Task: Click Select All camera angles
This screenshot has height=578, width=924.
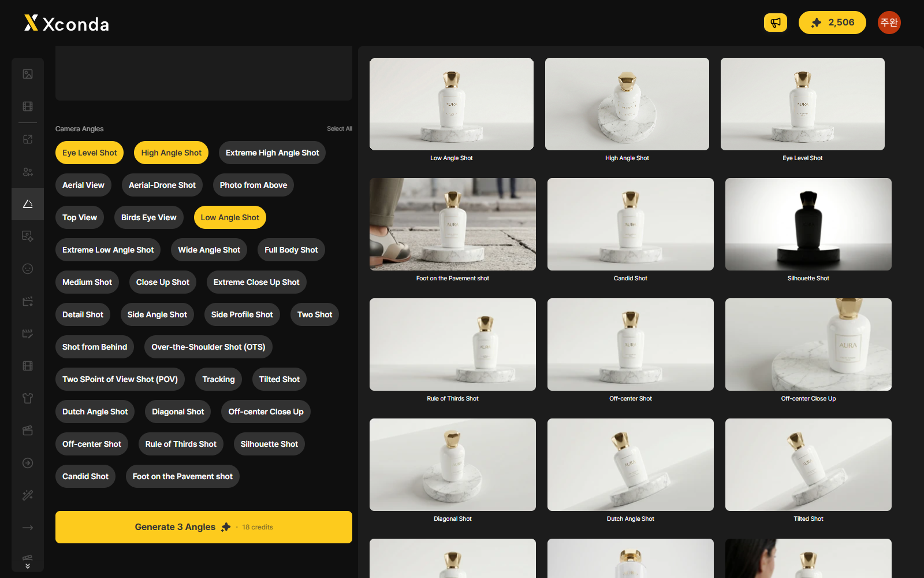Action: tap(340, 128)
